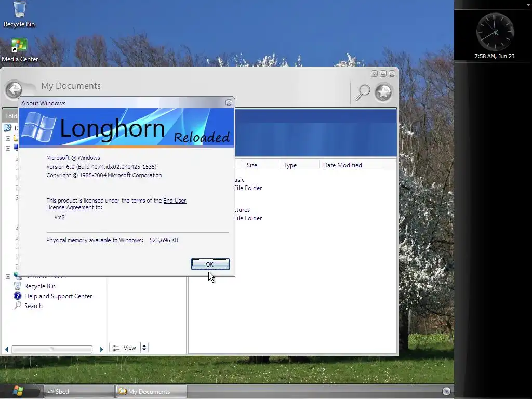
Task: Open the Start menu
Action: [18, 391]
